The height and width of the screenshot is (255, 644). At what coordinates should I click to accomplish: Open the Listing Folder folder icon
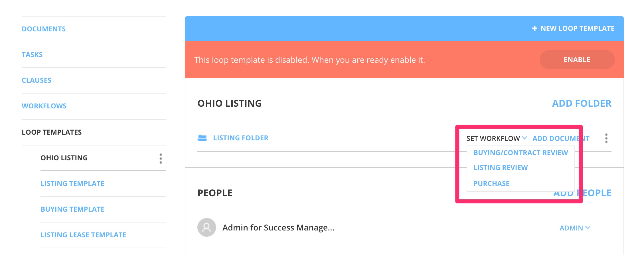pyautogui.click(x=203, y=138)
